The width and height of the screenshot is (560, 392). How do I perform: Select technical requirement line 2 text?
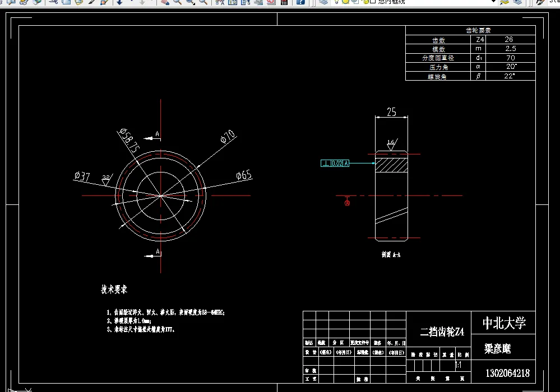click(129, 321)
